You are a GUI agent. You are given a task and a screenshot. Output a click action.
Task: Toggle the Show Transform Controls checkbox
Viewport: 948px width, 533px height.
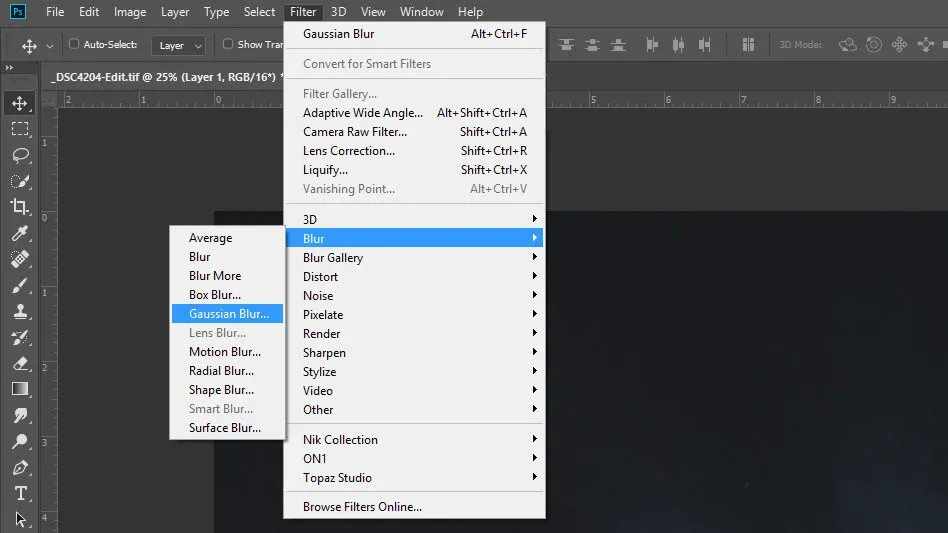[x=228, y=44]
